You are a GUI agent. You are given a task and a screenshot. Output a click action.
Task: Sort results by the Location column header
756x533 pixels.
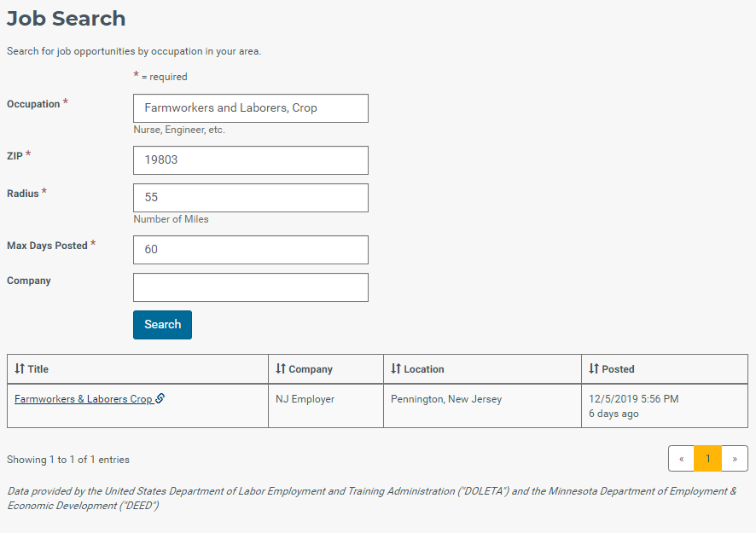click(x=483, y=369)
